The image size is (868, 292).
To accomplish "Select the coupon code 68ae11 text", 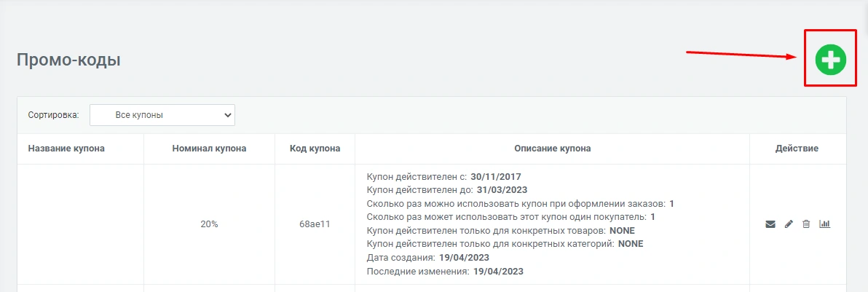I will pyautogui.click(x=315, y=224).
